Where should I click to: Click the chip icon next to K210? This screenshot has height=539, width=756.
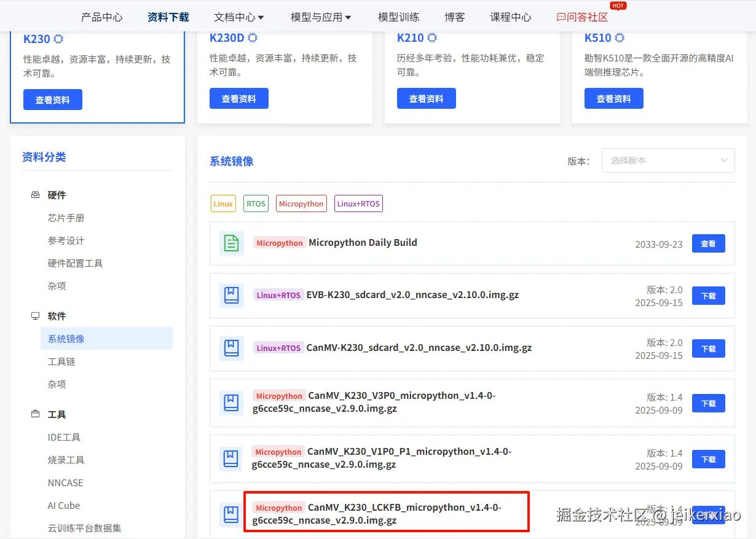(x=432, y=37)
